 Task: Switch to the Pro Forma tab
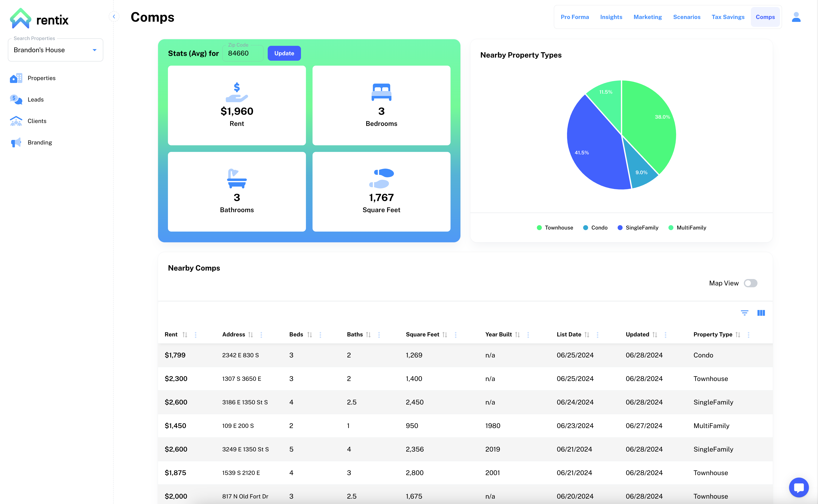click(x=574, y=17)
